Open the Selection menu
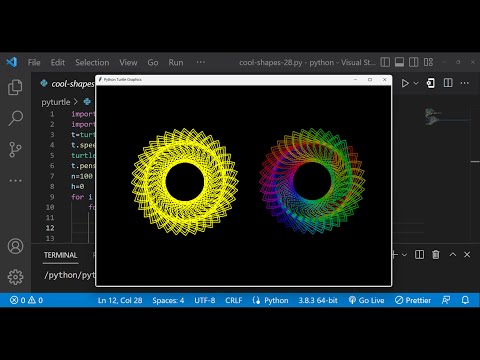The height and width of the screenshot is (360, 480). pos(92,62)
